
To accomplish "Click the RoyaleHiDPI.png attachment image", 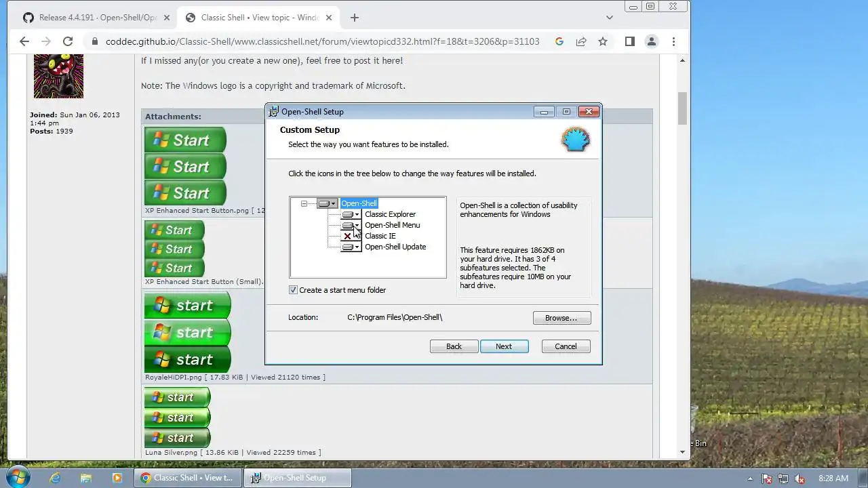I will point(188,332).
